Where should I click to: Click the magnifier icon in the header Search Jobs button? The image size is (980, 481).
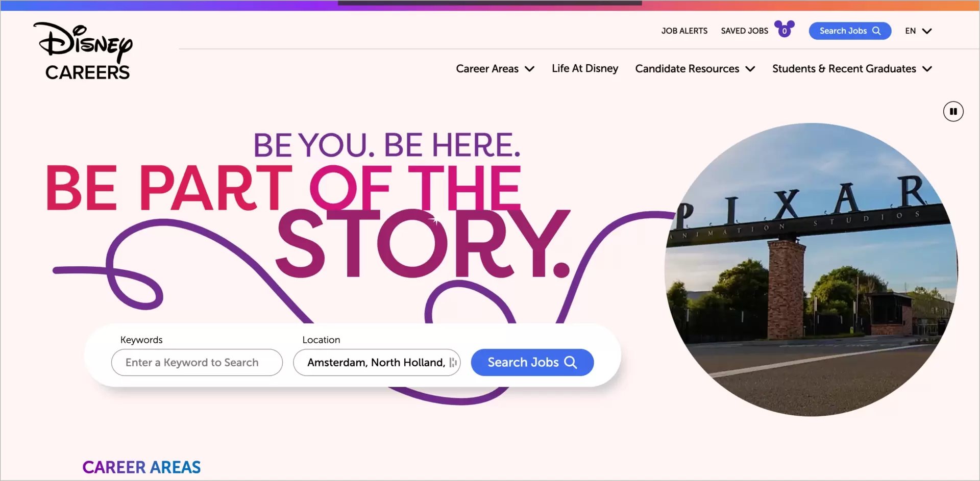(x=877, y=31)
